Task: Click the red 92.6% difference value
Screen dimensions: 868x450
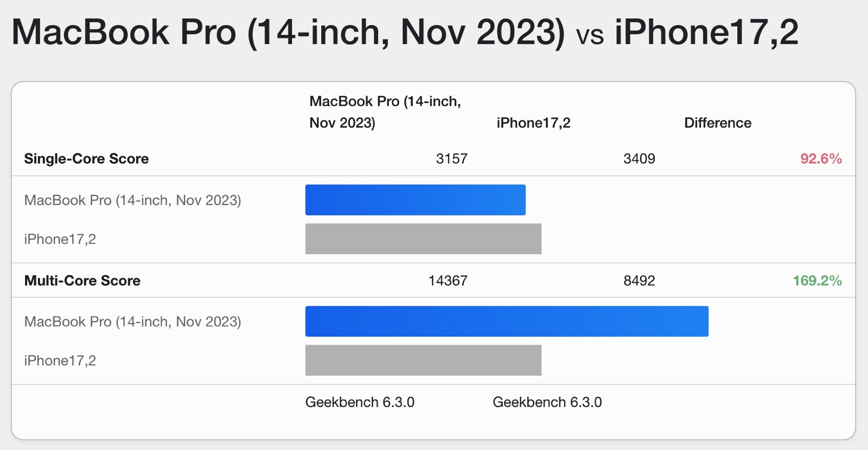Action: point(821,159)
